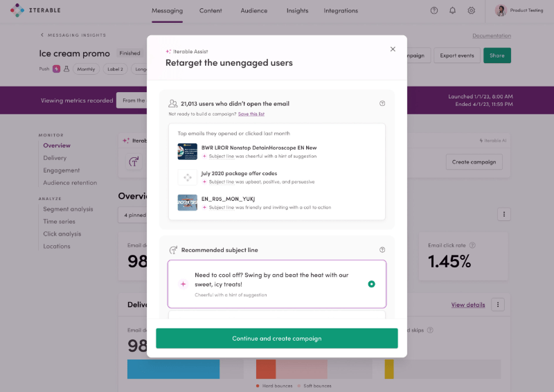The width and height of the screenshot is (554, 392).
Task: Click the Recommended subject line icon
Action: click(x=173, y=250)
